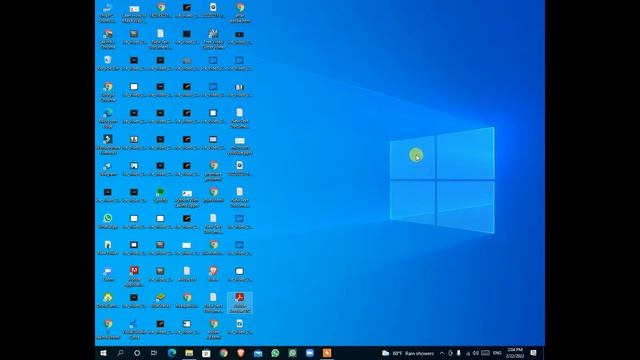640x360 pixels.
Task: Select the highlighted Adobe Acrobat shortcut
Action: pyautogui.click(x=240, y=303)
